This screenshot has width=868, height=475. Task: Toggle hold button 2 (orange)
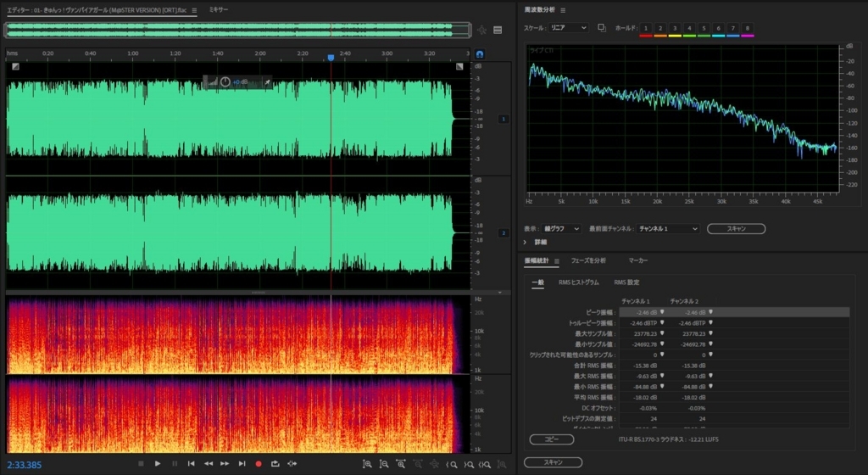click(x=659, y=28)
